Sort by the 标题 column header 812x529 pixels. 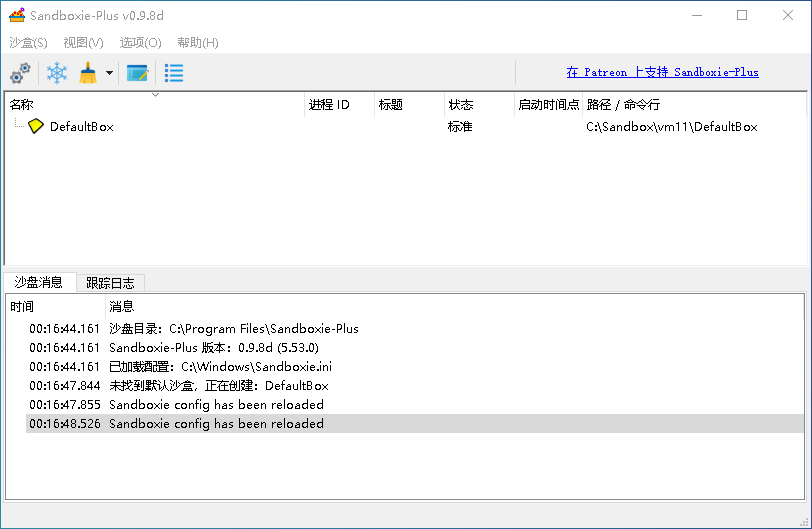(409, 105)
